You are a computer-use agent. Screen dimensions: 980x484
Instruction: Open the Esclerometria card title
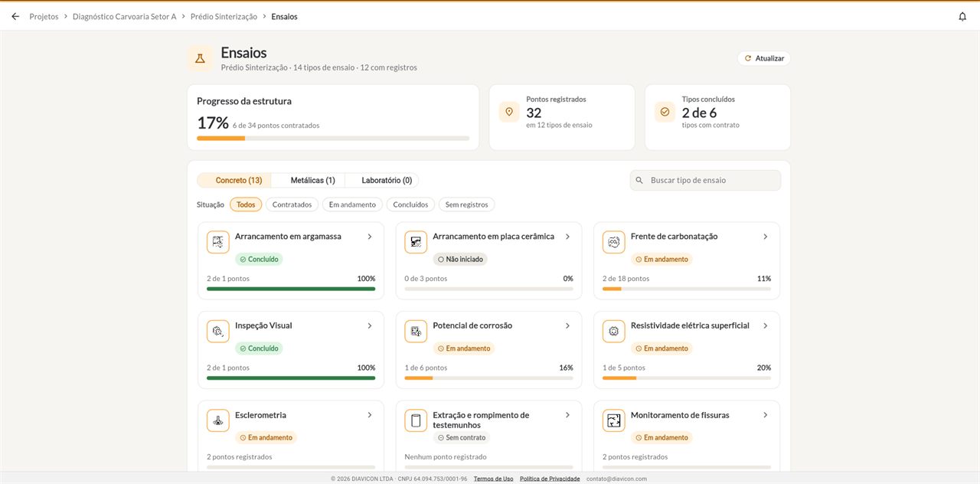[260, 415]
